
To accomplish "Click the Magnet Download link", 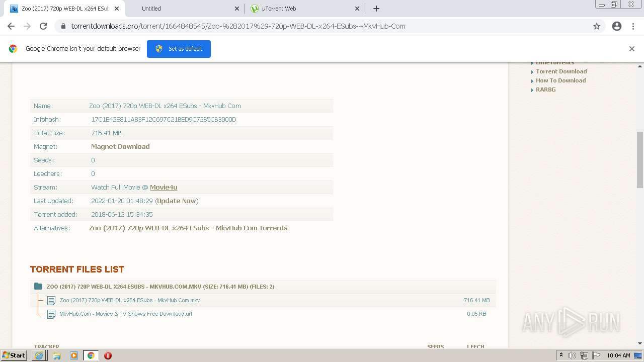I will click(x=120, y=147).
